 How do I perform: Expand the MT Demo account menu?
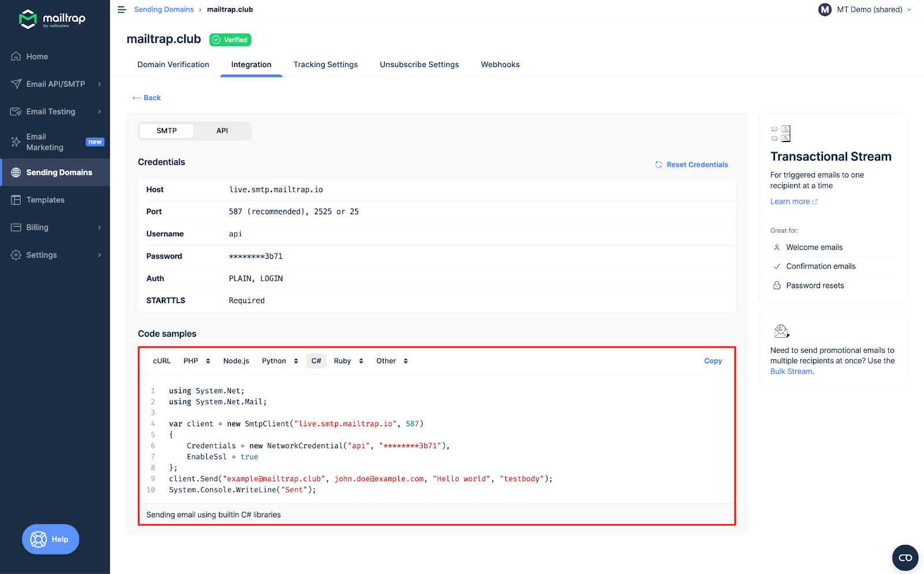tap(865, 10)
